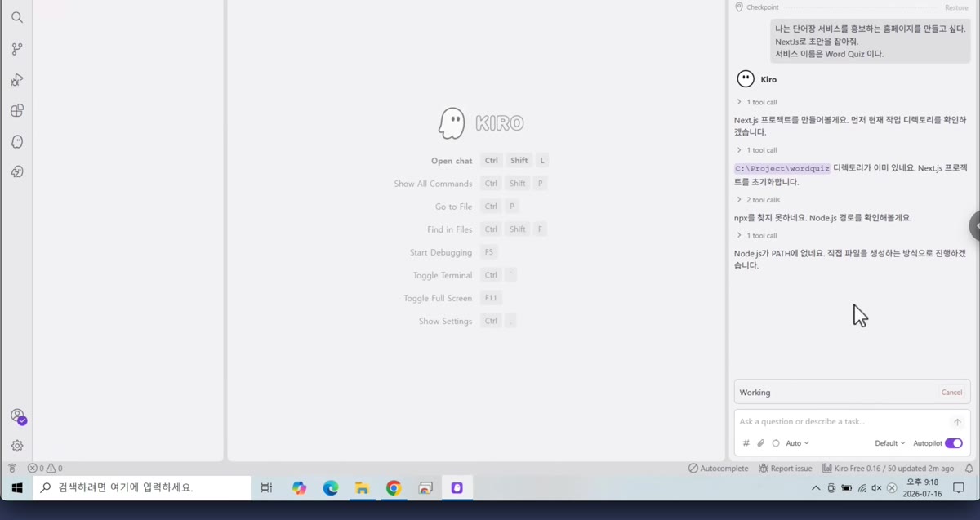Restore the checkpoint
The width and height of the screenshot is (980, 520).
pyautogui.click(x=956, y=7)
